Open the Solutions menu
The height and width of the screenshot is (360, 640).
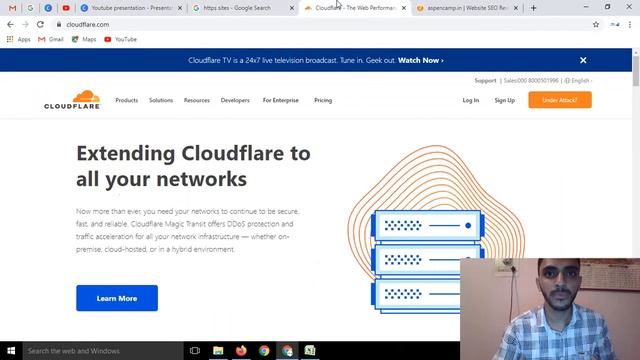[x=161, y=100]
